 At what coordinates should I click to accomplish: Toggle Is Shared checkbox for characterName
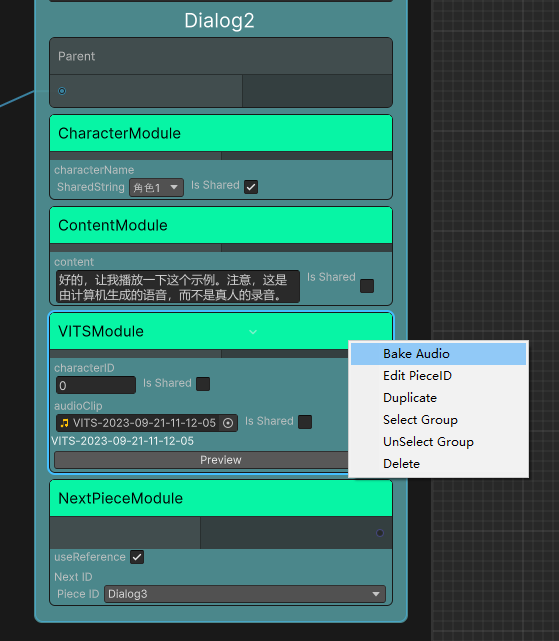click(251, 187)
